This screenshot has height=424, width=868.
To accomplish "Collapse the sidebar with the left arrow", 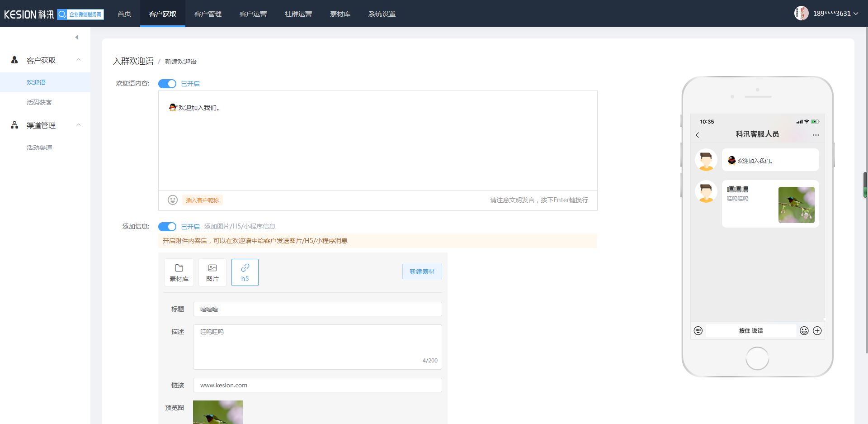I will tap(77, 37).
